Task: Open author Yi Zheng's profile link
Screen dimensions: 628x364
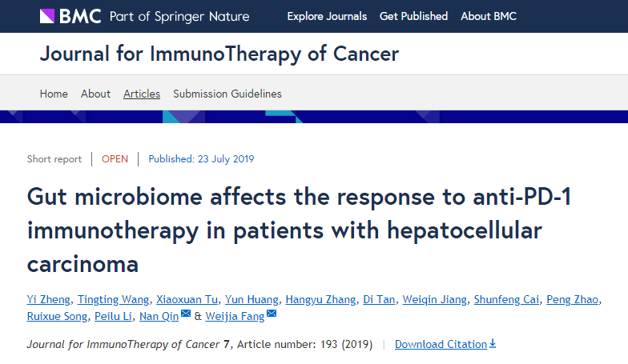Action: (x=47, y=300)
